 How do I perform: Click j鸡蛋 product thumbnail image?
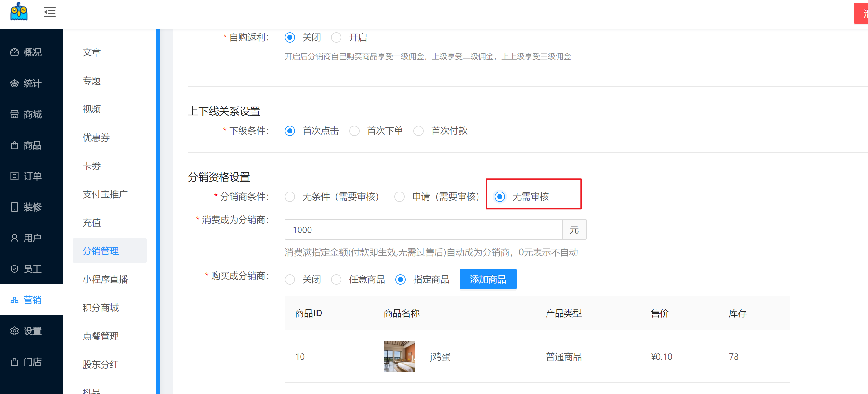click(x=399, y=356)
